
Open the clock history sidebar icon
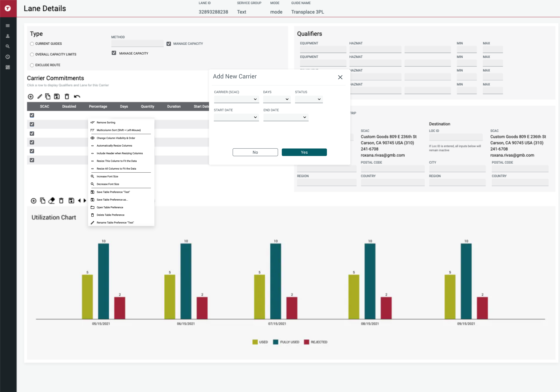(8, 57)
